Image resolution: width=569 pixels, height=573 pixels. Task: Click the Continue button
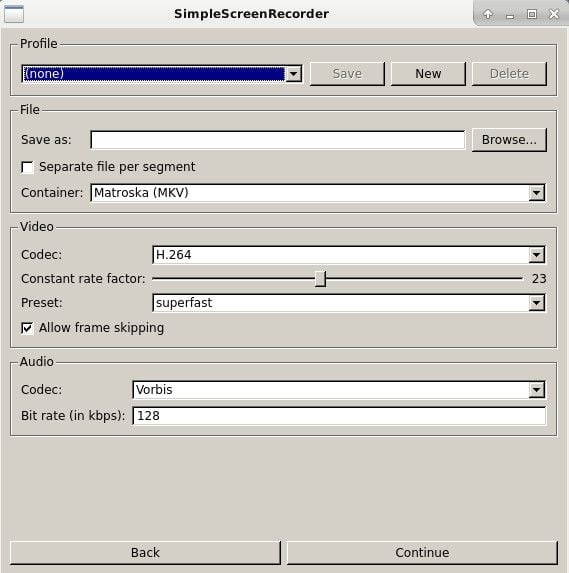pyautogui.click(x=422, y=553)
